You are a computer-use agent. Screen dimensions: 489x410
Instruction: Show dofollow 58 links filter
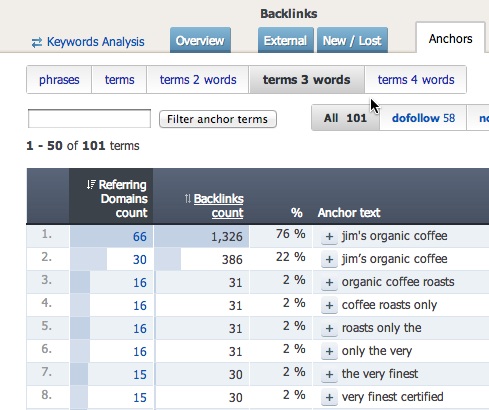pyautogui.click(x=423, y=118)
